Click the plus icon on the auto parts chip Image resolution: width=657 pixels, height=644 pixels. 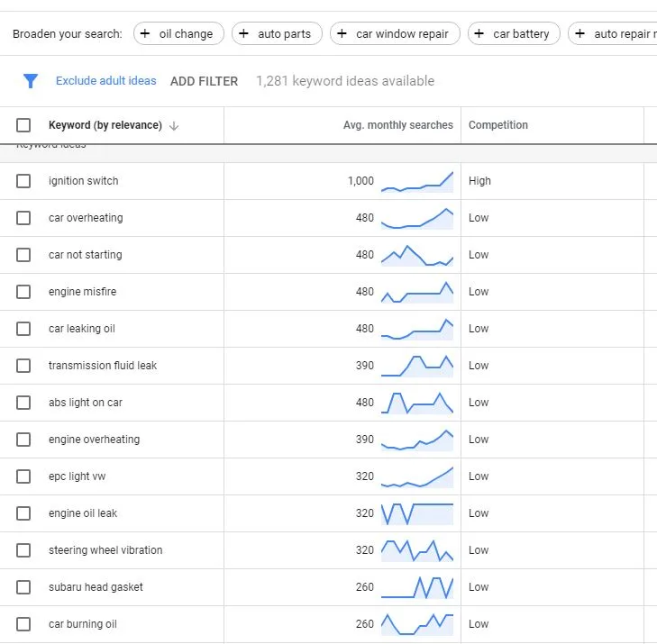[243, 33]
